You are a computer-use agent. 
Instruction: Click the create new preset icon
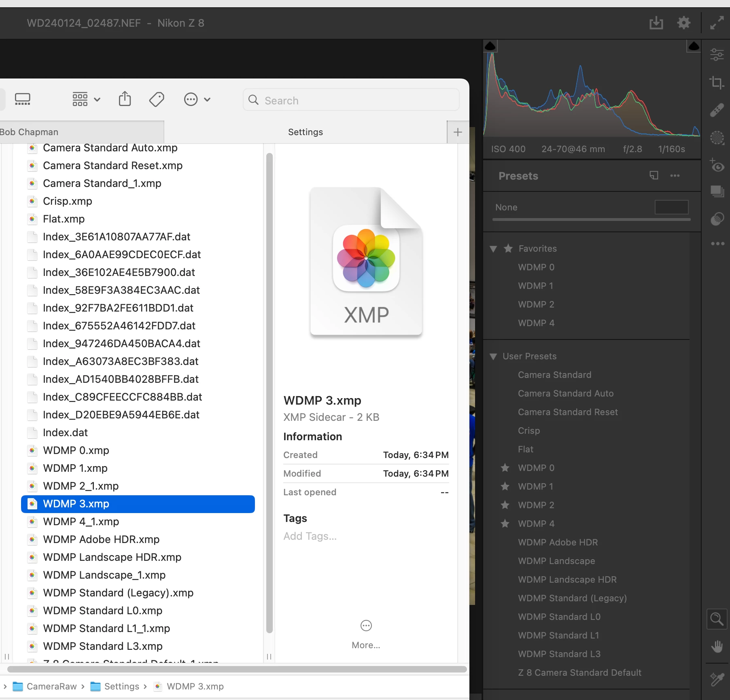pyautogui.click(x=654, y=175)
